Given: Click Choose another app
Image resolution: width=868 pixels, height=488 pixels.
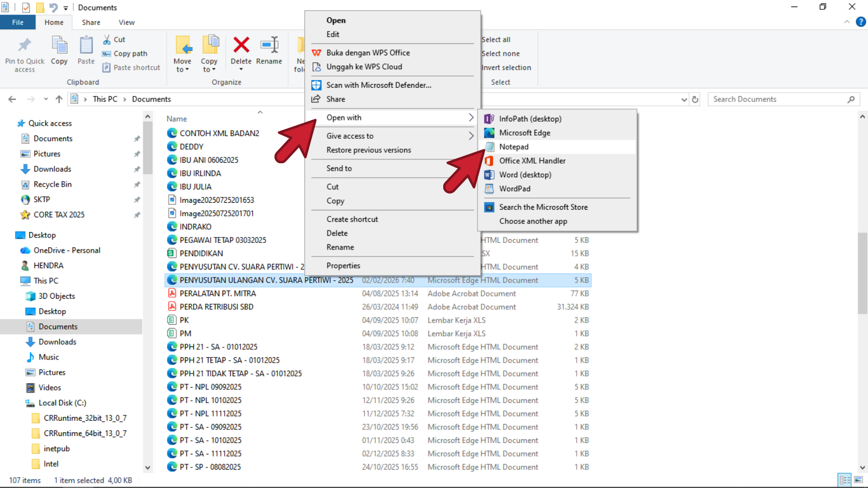Looking at the screenshot, I should (533, 221).
